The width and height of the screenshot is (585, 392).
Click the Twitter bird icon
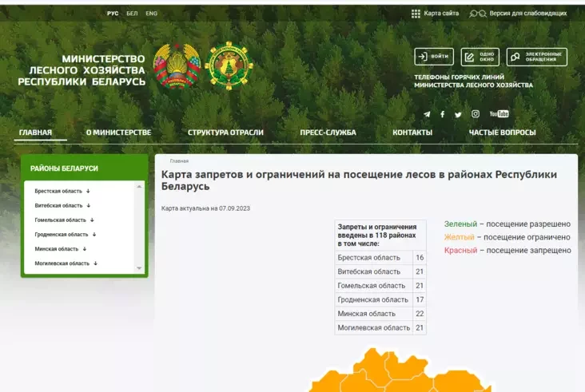[x=458, y=114]
